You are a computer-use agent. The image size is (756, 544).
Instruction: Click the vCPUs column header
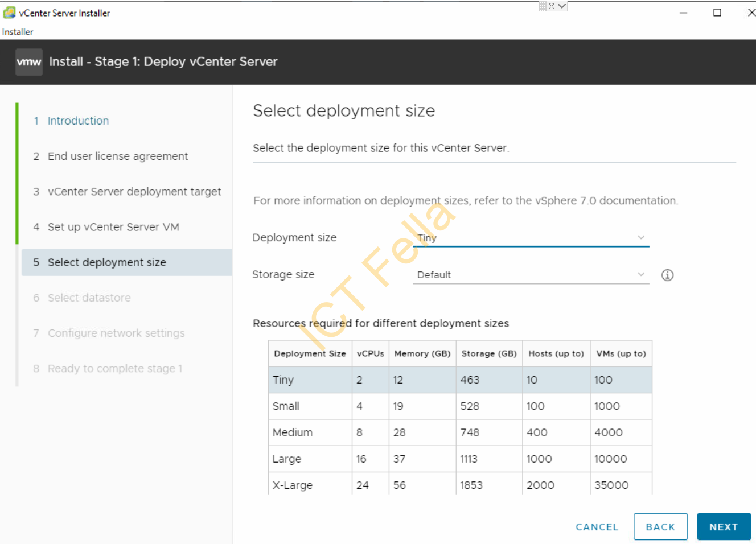[x=371, y=353]
